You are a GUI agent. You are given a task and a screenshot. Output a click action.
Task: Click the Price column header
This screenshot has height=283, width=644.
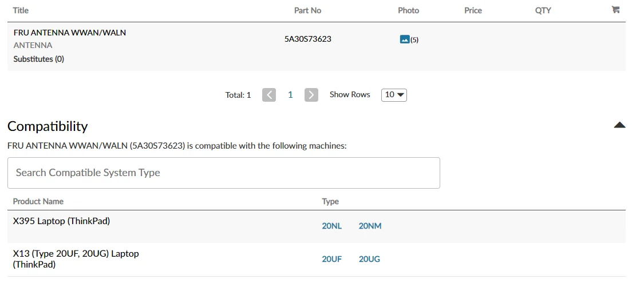(x=473, y=10)
